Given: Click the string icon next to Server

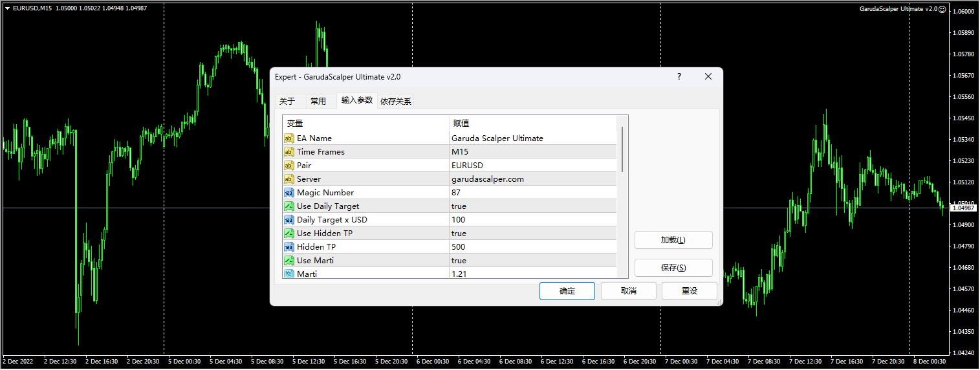Looking at the screenshot, I should [x=289, y=179].
